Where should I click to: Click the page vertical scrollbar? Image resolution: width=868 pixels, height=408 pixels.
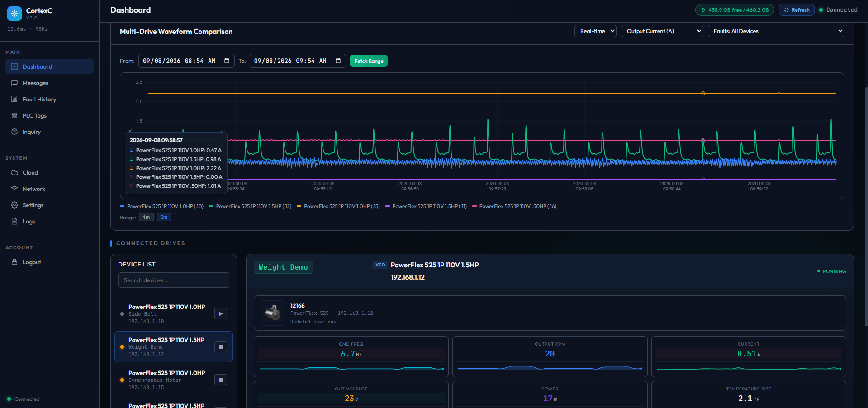(x=866, y=206)
